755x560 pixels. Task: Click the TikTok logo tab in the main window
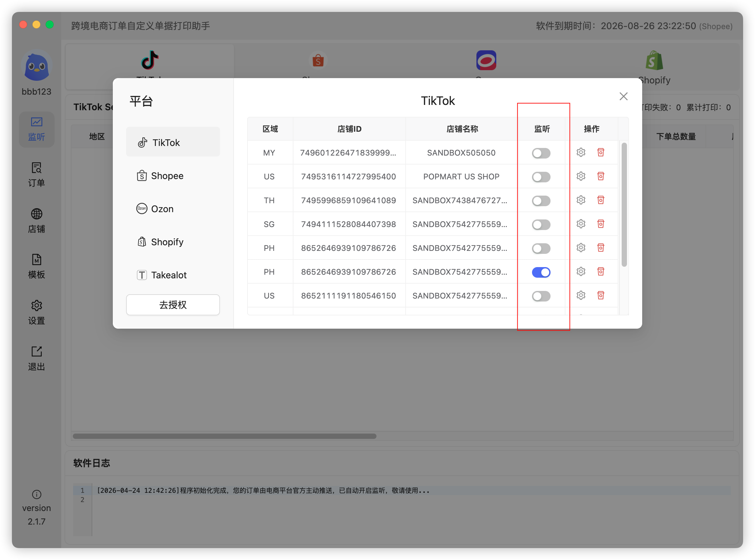click(x=150, y=60)
